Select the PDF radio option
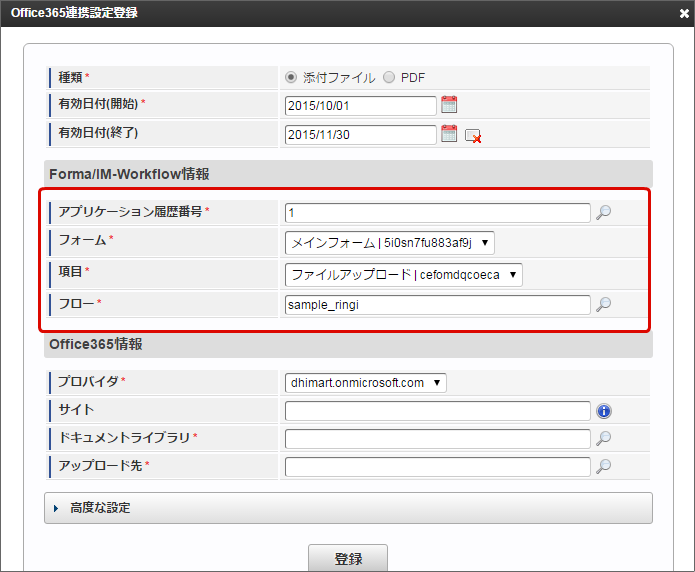The width and height of the screenshot is (695, 572). click(x=389, y=78)
